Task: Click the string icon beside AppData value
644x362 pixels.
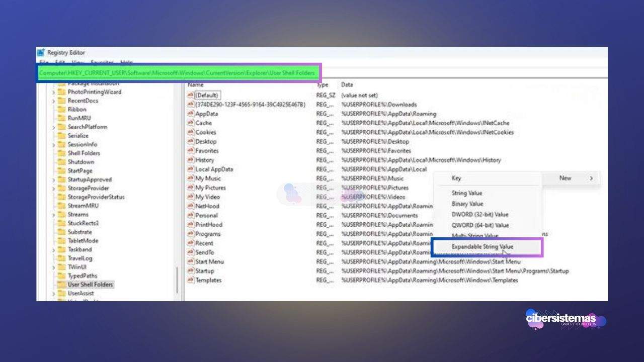Action: point(190,114)
